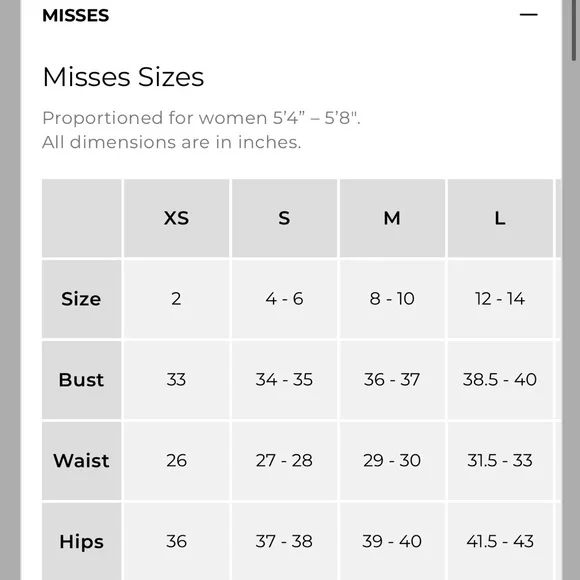The height and width of the screenshot is (580, 580).
Task: Click the Size row label
Action: [x=81, y=299]
